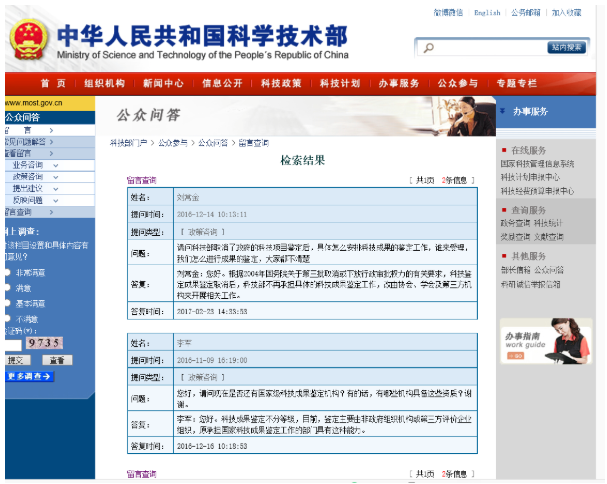Open the 微博微信 top link

tap(448, 13)
